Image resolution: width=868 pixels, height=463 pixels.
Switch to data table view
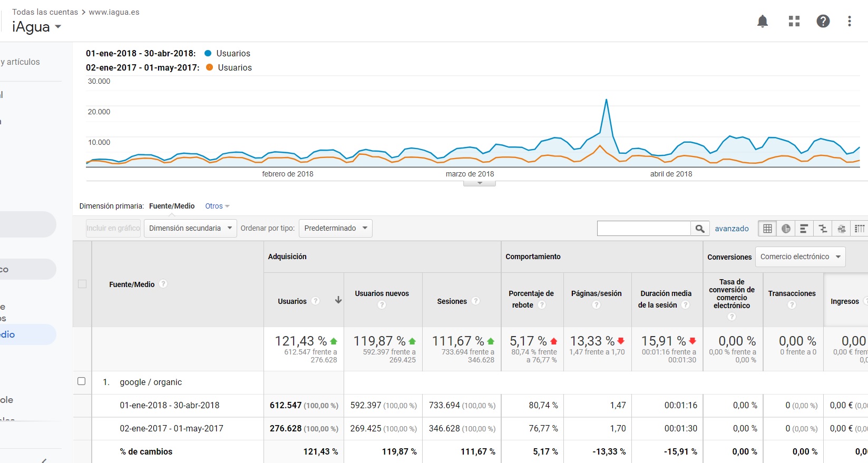tap(767, 229)
